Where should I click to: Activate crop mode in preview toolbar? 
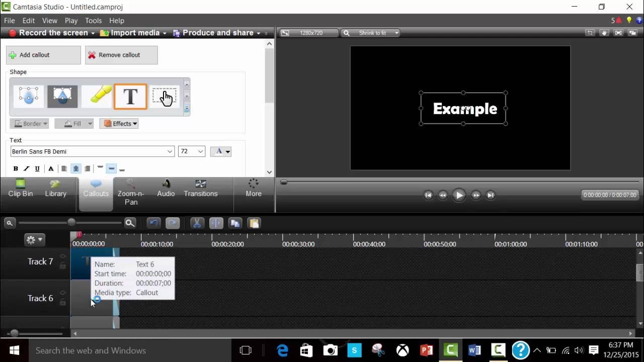coord(590,33)
